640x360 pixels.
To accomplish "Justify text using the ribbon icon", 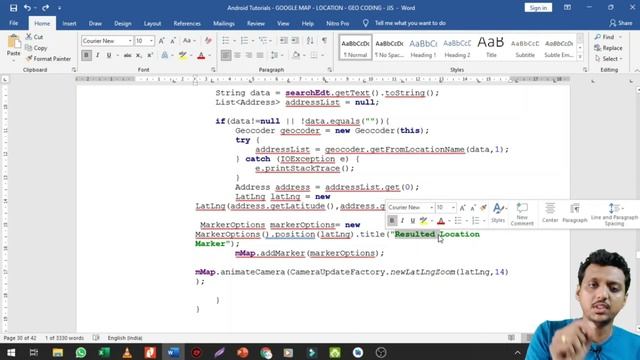I will (x=260, y=55).
